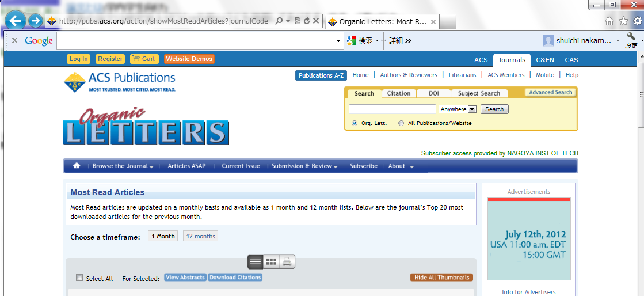The width and height of the screenshot is (644, 296).
Task: Open the shuichi nakamura account dropdown arrow
Action: (618, 41)
